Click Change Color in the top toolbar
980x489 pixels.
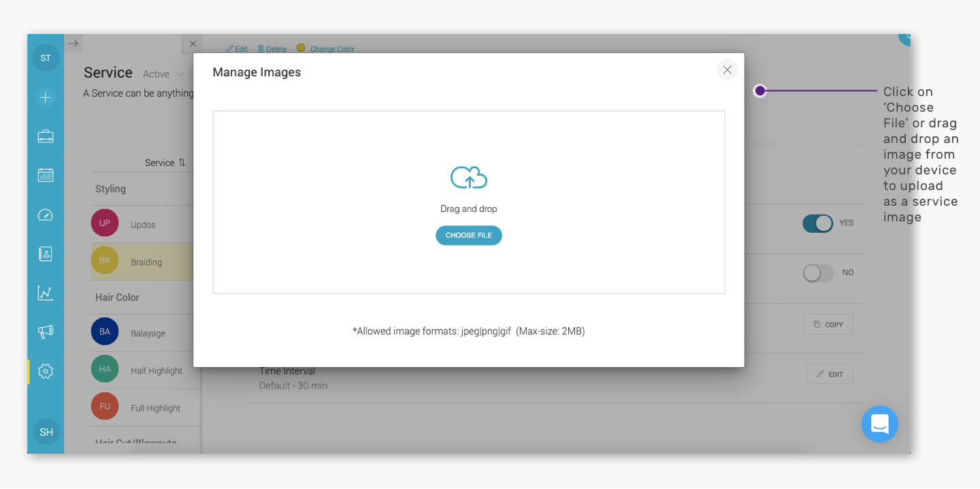coord(332,49)
